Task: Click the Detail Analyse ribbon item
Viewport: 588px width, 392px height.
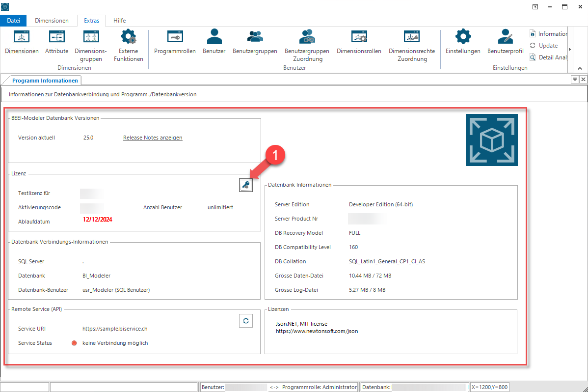Action: [x=548, y=57]
